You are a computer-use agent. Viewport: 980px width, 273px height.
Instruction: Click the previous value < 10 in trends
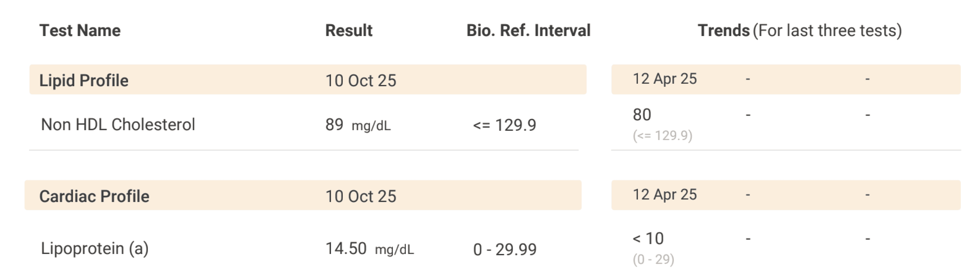pyautogui.click(x=648, y=239)
